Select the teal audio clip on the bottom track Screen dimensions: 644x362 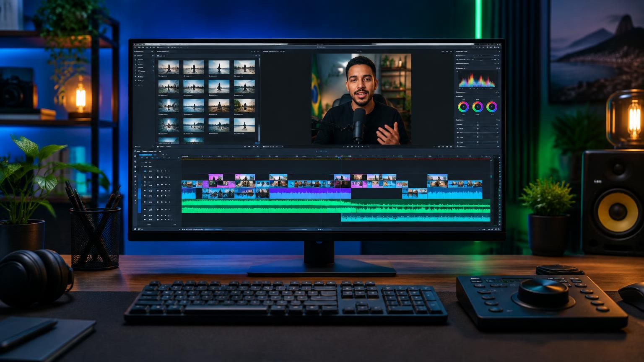tap(415, 218)
